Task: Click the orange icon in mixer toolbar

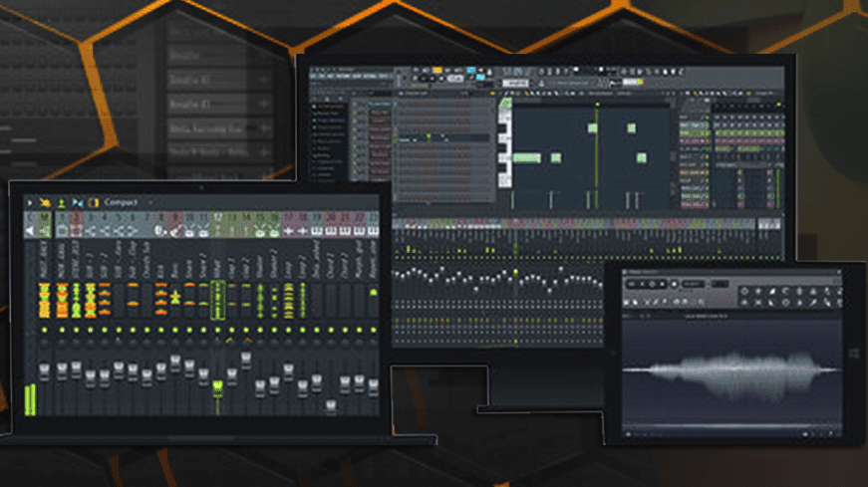Action: click(x=45, y=202)
